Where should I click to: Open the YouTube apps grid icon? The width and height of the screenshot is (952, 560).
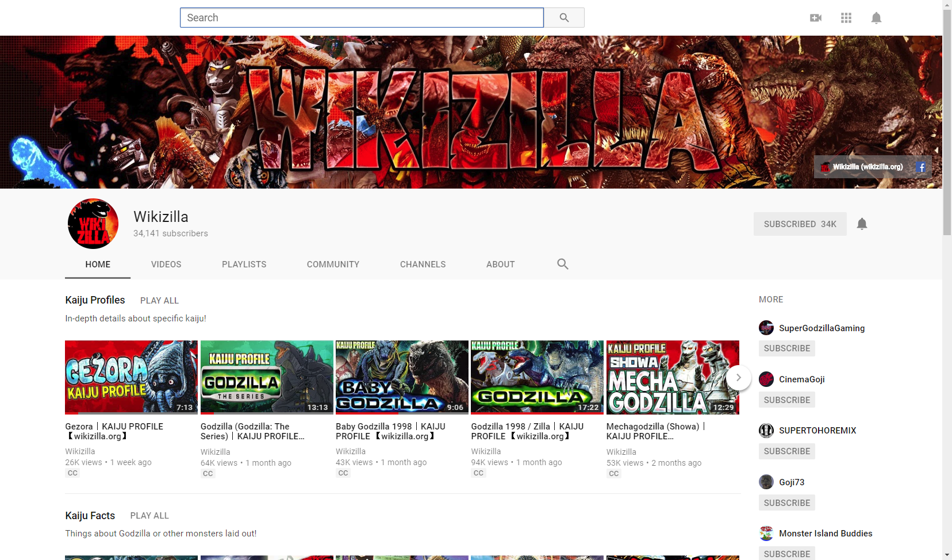pyautogui.click(x=846, y=18)
